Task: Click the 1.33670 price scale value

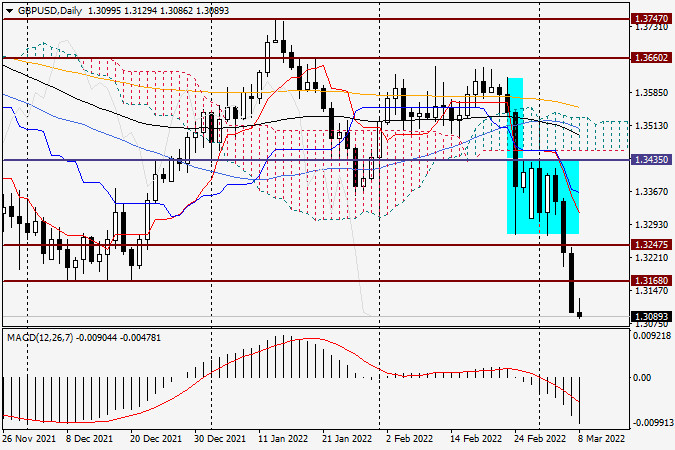Action: click(652, 192)
